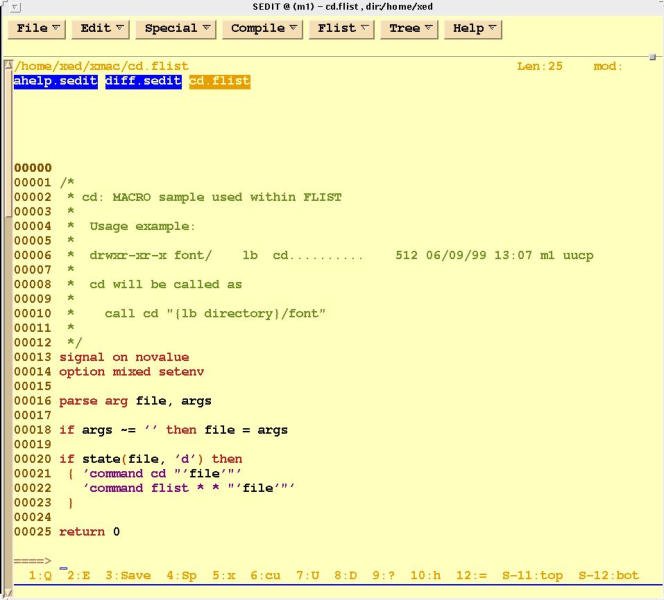This screenshot has width=664, height=600.
Task: Switch to the ahelp.sedit file tab
Action: point(55,81)
